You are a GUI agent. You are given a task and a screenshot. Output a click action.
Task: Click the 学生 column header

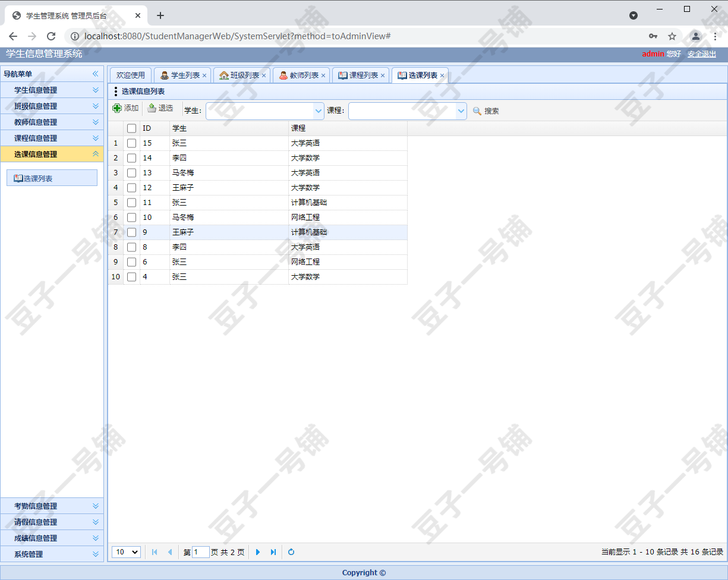coord(229,128)
